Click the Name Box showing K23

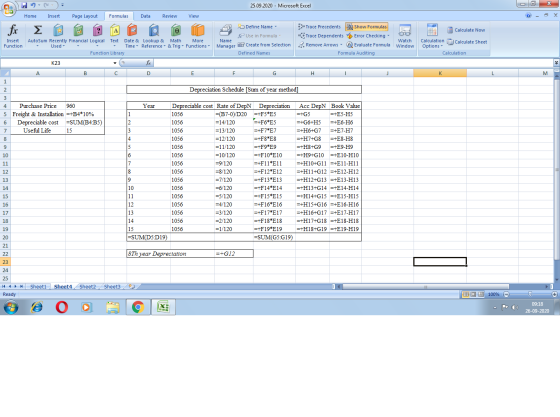[56, 63]
